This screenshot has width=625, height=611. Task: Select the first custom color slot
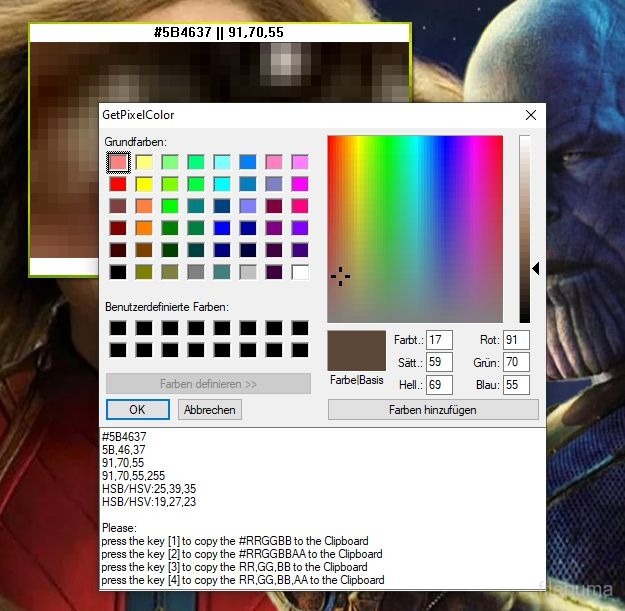118,328
